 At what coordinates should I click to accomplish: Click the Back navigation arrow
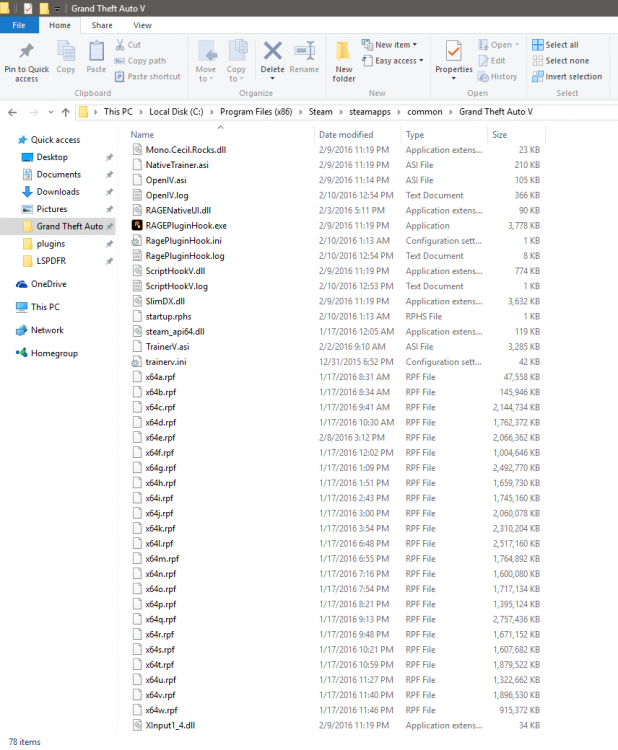[x=13, y=112]
